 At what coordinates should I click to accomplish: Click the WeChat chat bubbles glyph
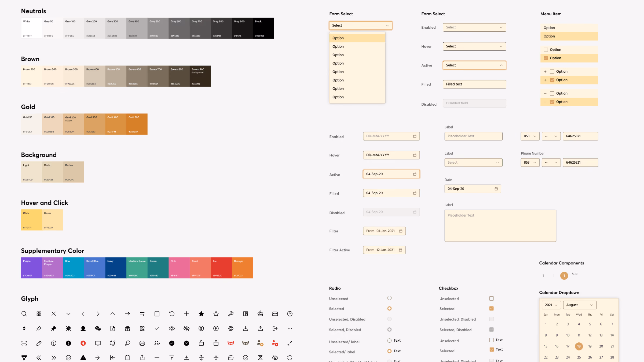pyautogui.click(x=98, y=328)
